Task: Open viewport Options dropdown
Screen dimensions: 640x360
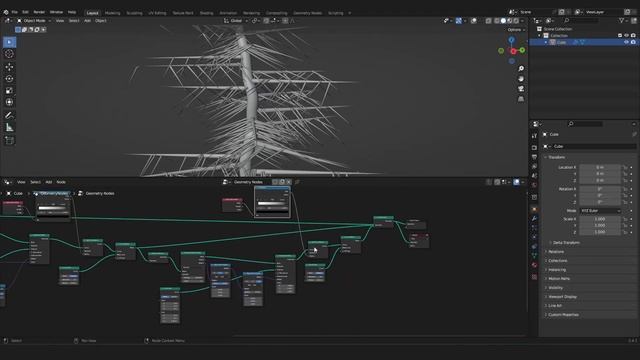Action: tap(516, 30)
